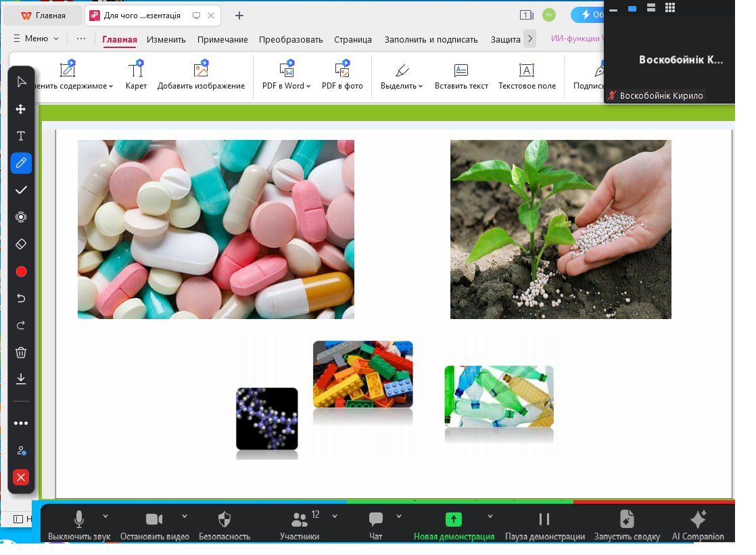Undo the last annotation
Viewport: 756px width, 555px height.
click(x=21, y=298)
